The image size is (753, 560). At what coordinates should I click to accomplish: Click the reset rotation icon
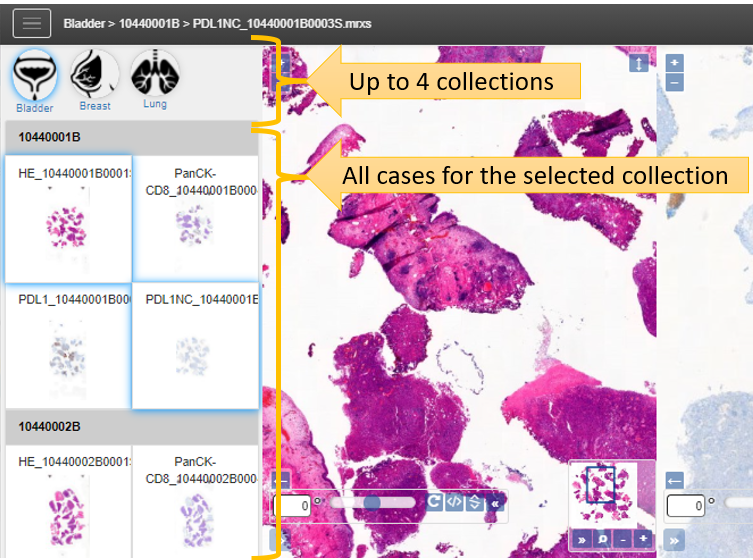tap(435, 502)
